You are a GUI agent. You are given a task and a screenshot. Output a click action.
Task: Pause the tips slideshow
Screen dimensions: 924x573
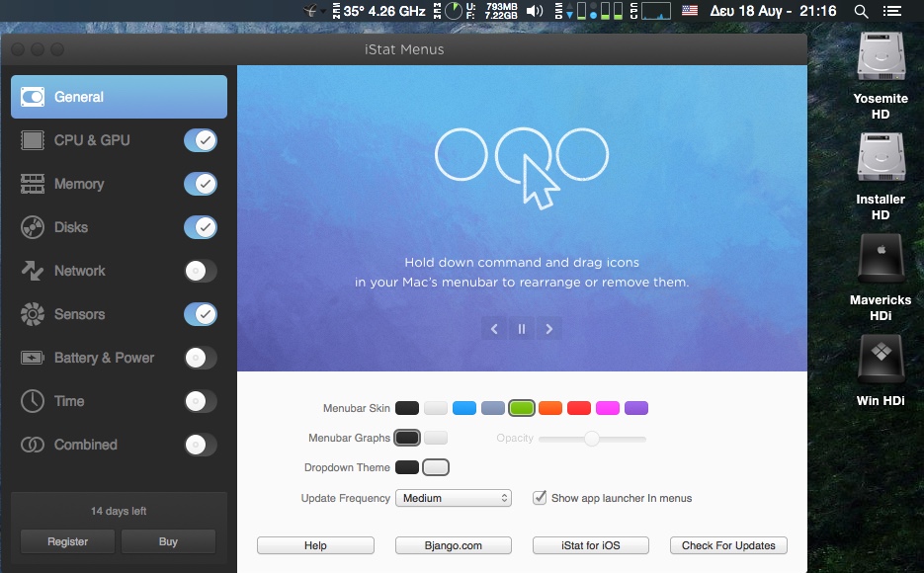(522, 329)
